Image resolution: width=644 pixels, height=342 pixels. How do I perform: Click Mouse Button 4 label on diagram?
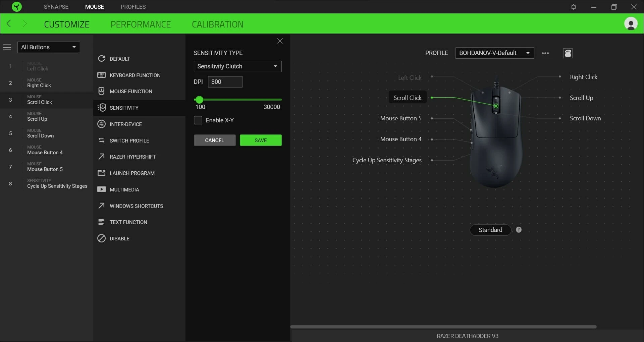[401, 139]
